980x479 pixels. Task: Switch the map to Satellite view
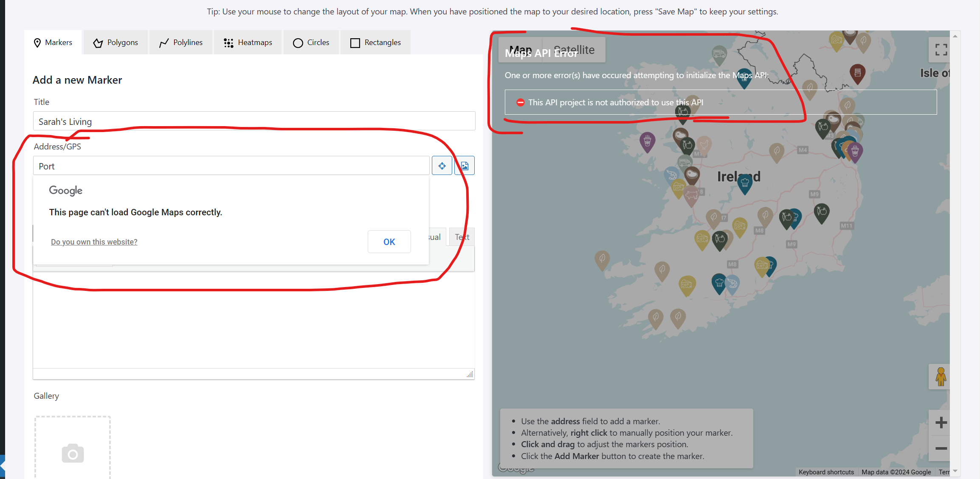coord(574,50)
